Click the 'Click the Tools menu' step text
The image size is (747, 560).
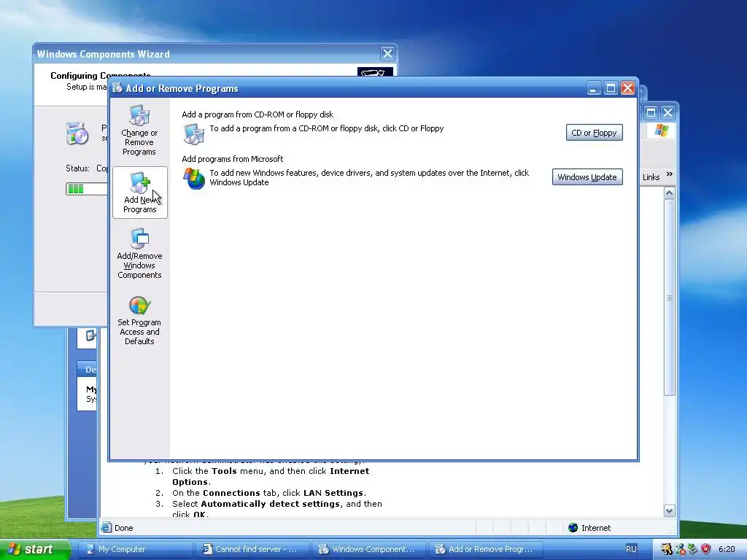coord(271,476)
